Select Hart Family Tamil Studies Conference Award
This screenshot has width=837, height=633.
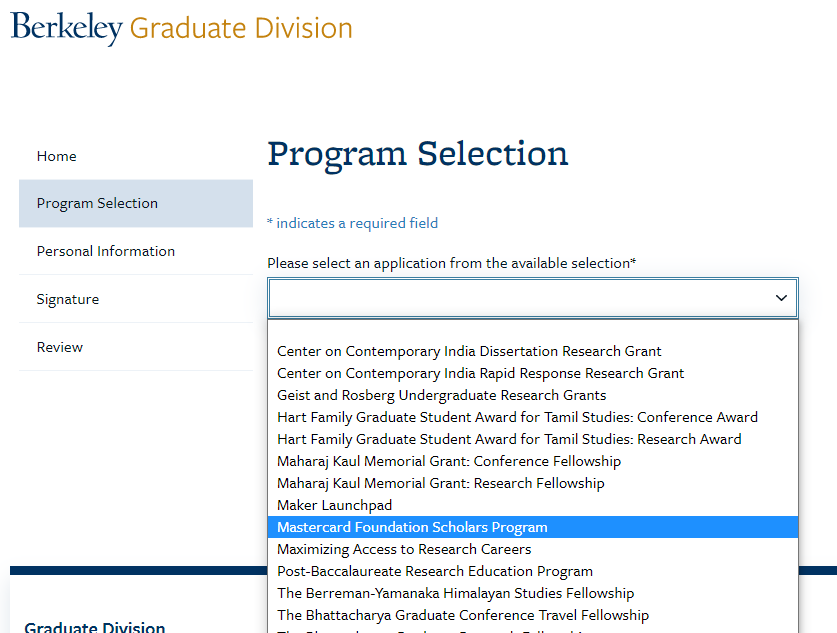517,417
